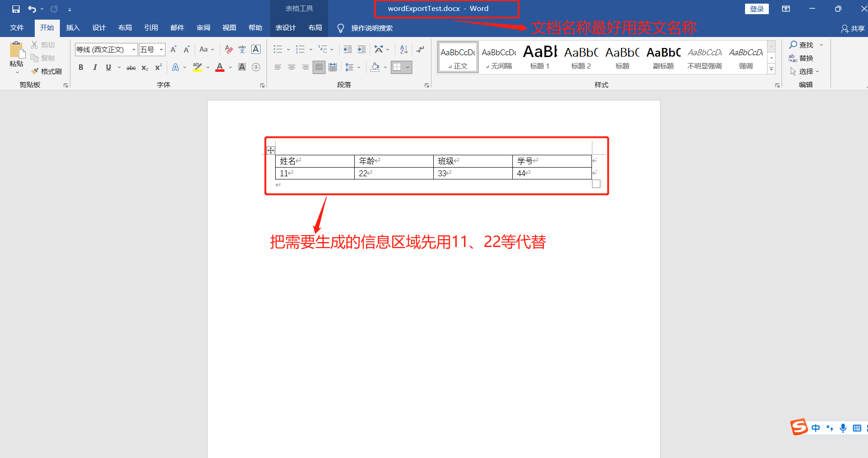Apply center text alignment
868x458 pixels.
[291, 67]
